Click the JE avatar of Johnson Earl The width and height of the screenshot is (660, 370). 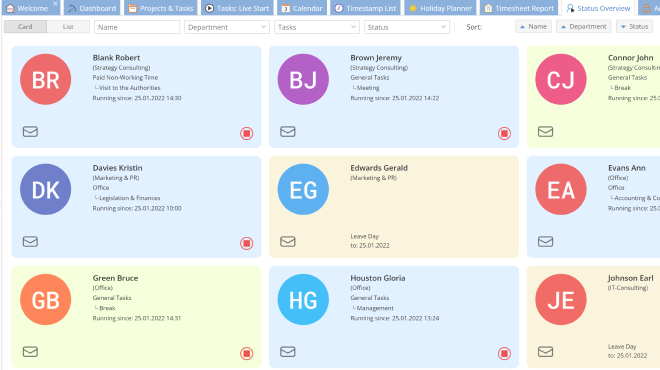click(x=561, y=300)
